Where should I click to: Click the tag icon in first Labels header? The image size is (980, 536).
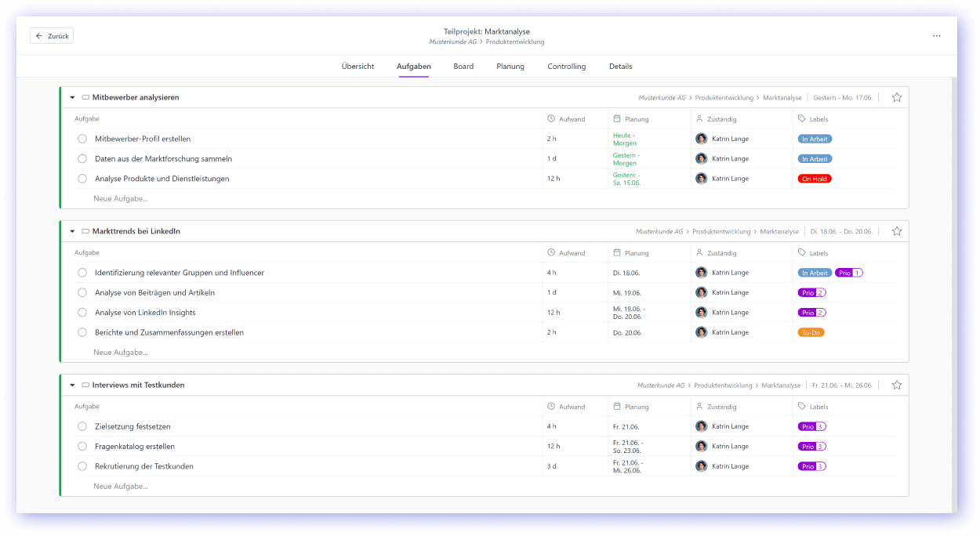pos(801,119)
